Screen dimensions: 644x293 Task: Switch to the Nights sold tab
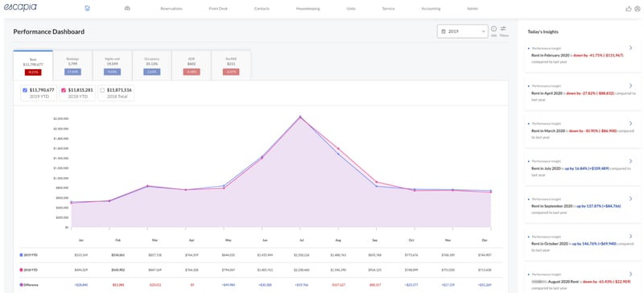(112, 65)
